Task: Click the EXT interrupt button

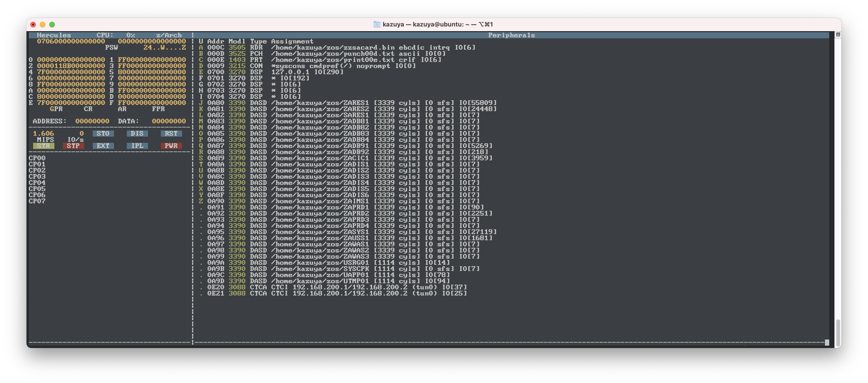Action: coord(103,146)
